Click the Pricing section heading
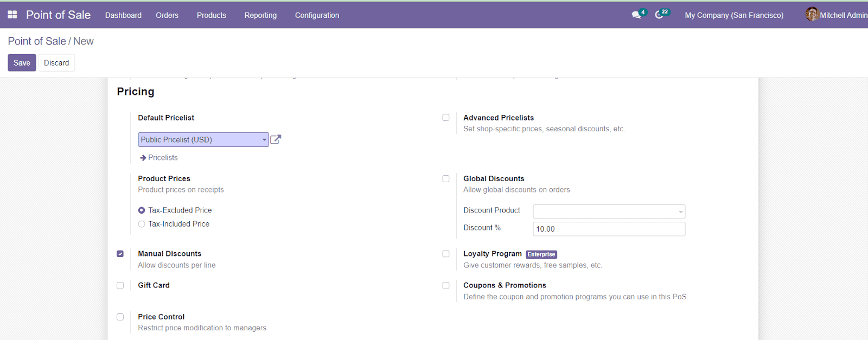Viewport: 868px width, 340px height. [136, 92]
